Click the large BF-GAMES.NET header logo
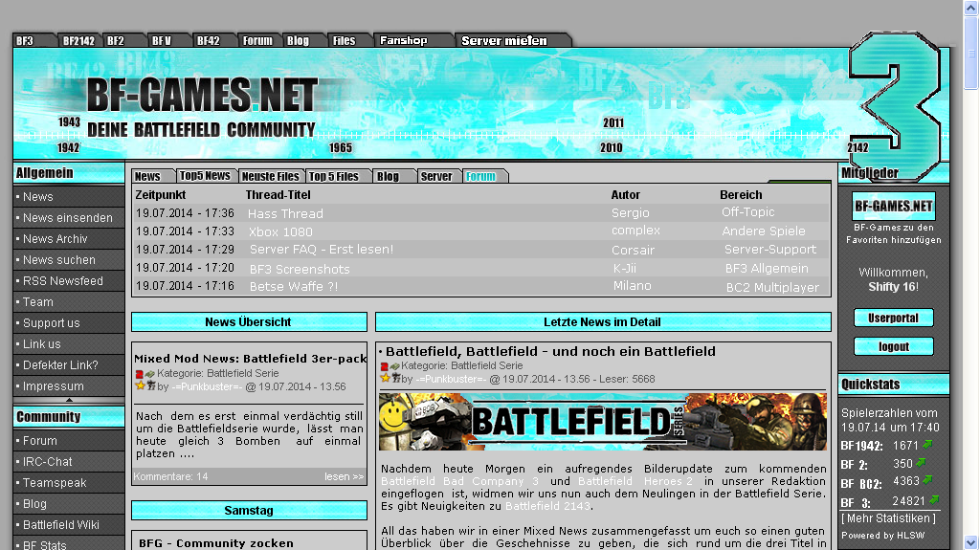Screen dimensions: 980x550 201,96
